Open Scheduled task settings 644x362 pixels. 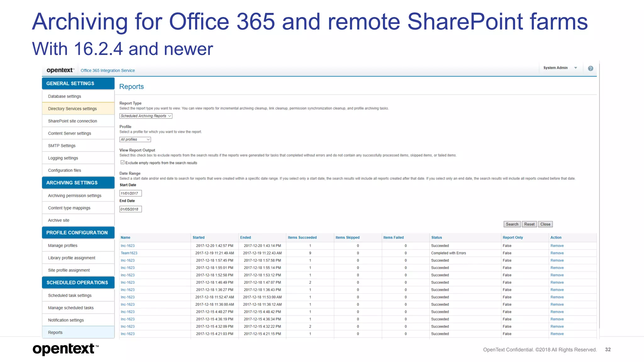point(78,295)
